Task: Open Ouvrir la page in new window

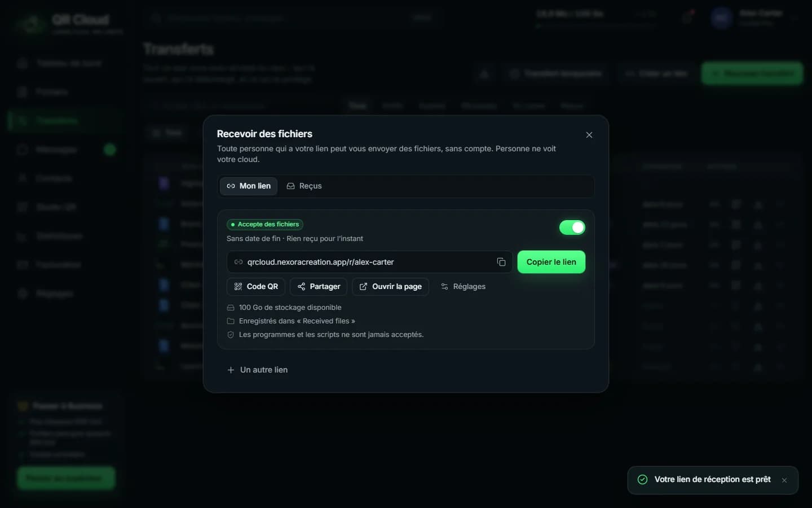Action: coord(390,287)
